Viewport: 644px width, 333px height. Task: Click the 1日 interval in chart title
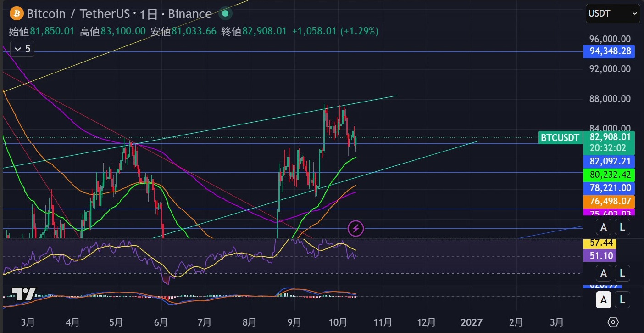[x=149, y=14]
